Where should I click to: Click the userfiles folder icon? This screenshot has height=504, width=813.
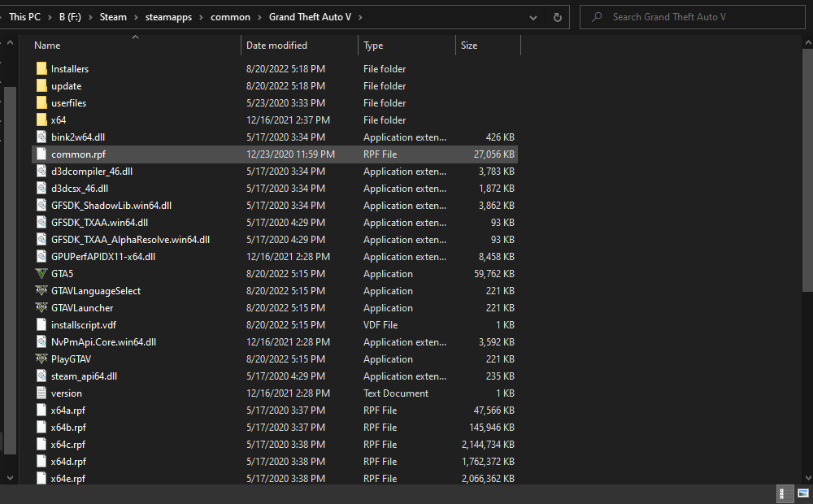pos(41,103)
